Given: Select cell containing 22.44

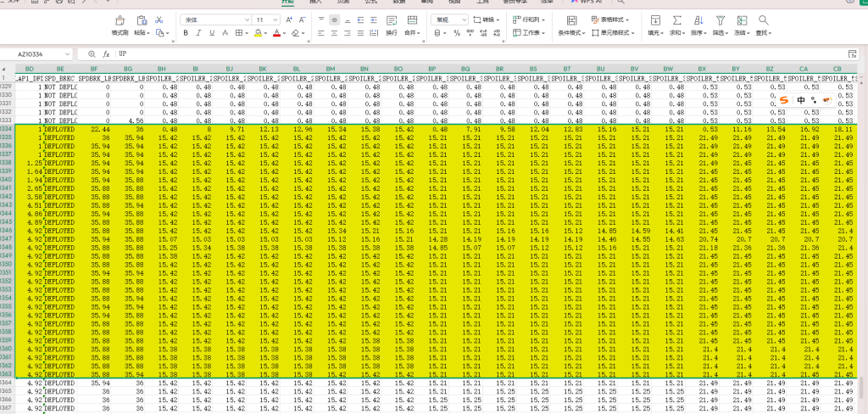Looking at the screenshot, I should (95, 129).
